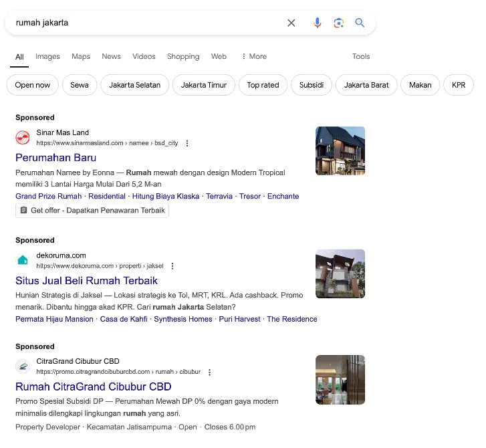Submit search with magnifying glass icon

point(360,23)
